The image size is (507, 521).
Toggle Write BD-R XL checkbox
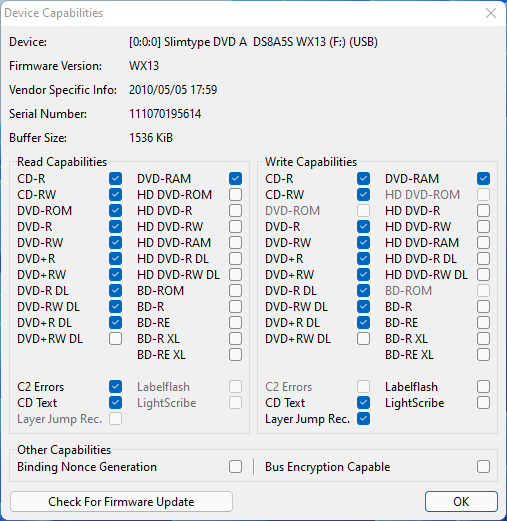click(x=483, y=338)
